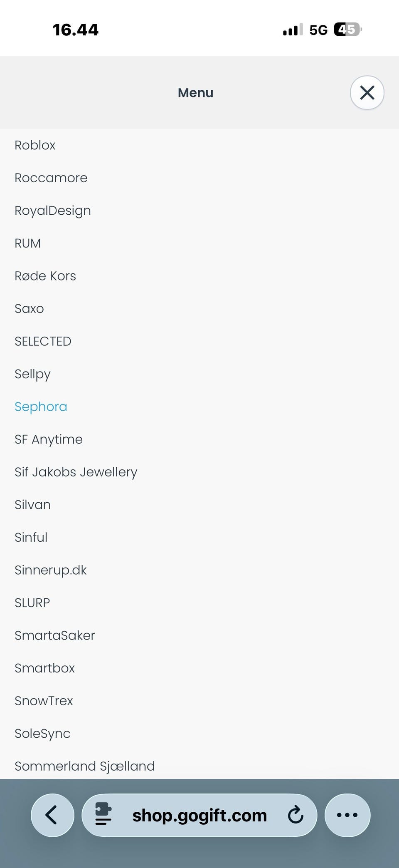Open the RUM menu item

28,243
